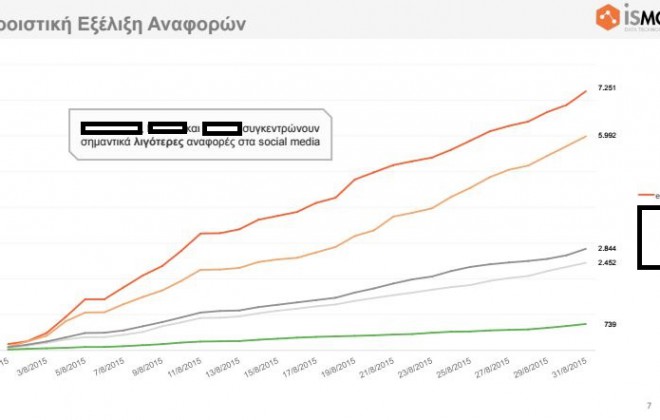The width and height of the screenshot is (660, 420).
Task: Select the 5.992 data label
Action: point(606,135)
